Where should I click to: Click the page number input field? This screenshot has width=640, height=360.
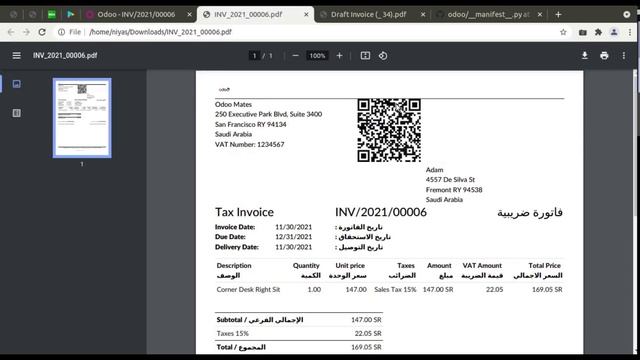click(254, 56)
